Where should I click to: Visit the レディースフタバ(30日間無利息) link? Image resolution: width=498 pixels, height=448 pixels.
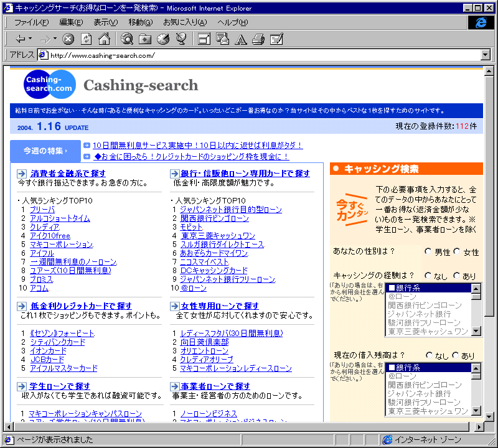pos(232,334)
